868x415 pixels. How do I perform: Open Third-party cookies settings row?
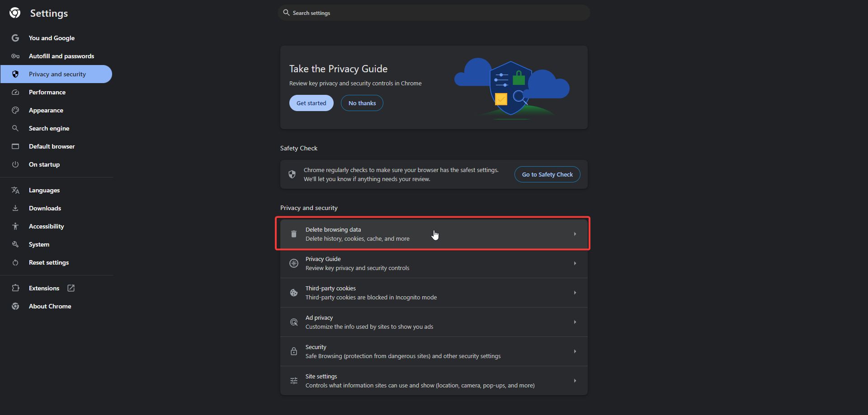coord(434,293)
